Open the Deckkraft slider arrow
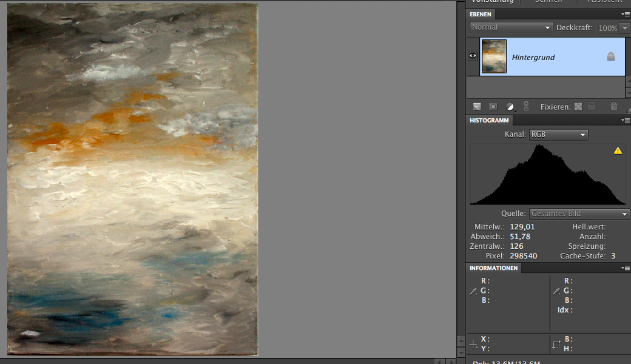Screen dimensions: 631x364 (x=624, y=28)
